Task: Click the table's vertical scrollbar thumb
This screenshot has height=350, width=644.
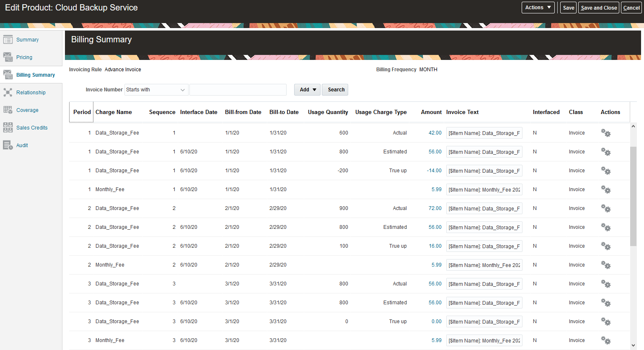Action: click(633, 196)
